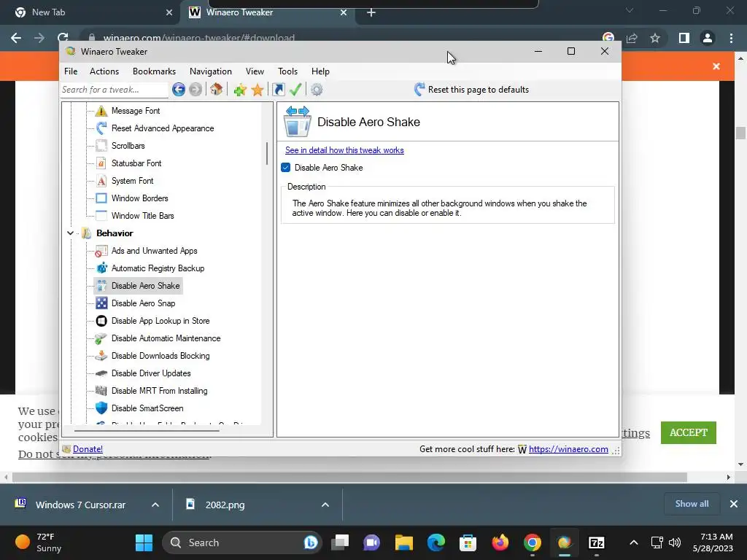Open Windows Start button

click(x=144, y=542)
